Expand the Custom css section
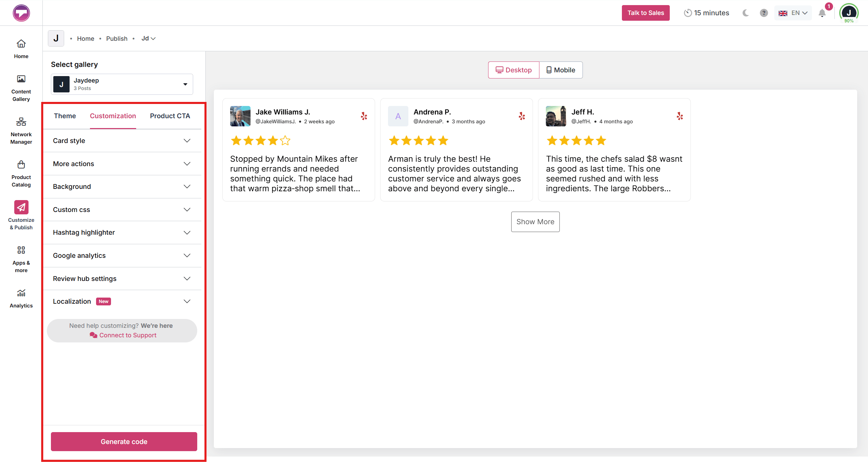Screen dimensions: 868x462 pos(122,210)
